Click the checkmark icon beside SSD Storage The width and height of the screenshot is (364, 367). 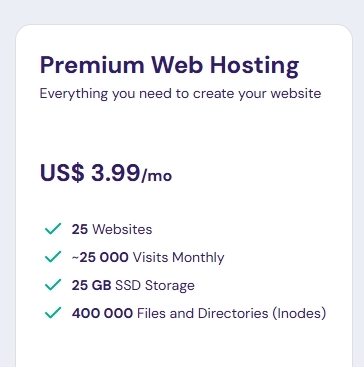click(53, 285)
